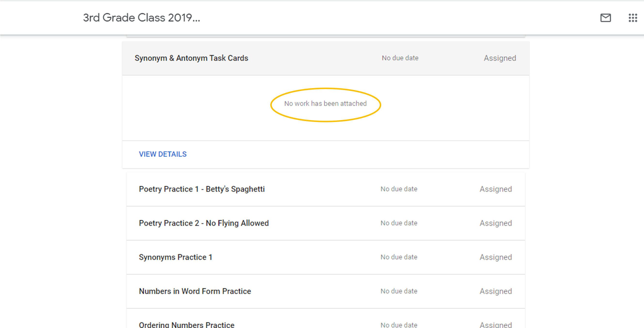The image size is (644, 328).
Task: Click Assigned status for Poetry Practice 2
Action: pyautogui.click(x=496, y=223)
